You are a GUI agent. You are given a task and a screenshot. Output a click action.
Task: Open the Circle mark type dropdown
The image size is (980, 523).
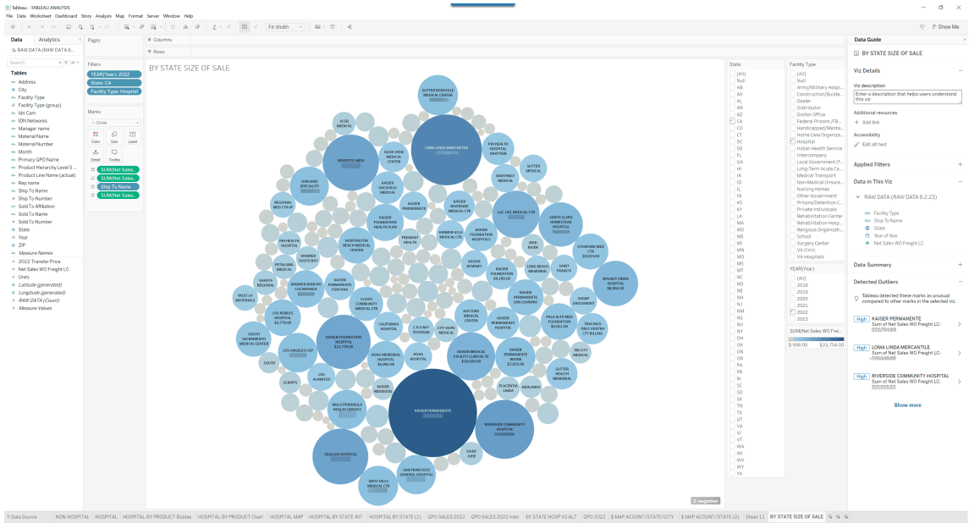click(114, 123)
